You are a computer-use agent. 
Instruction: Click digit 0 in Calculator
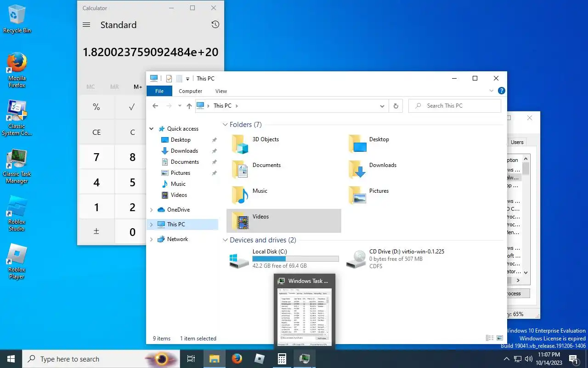click(132, 232)
